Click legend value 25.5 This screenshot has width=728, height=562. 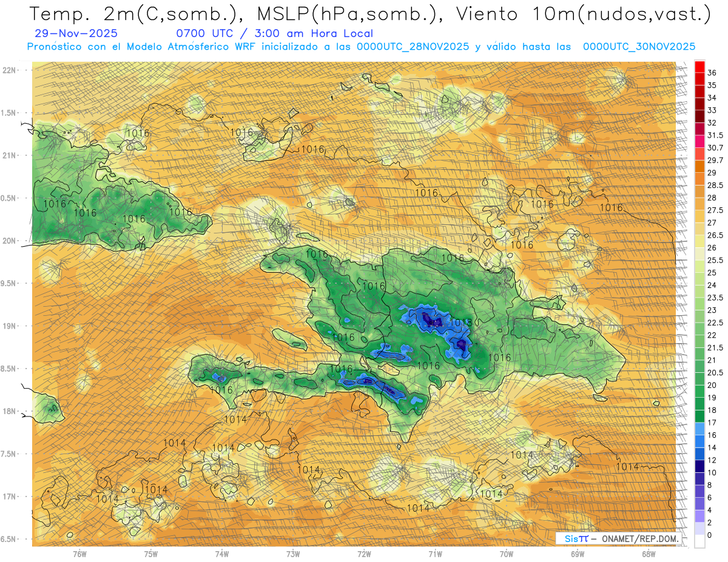715,261
